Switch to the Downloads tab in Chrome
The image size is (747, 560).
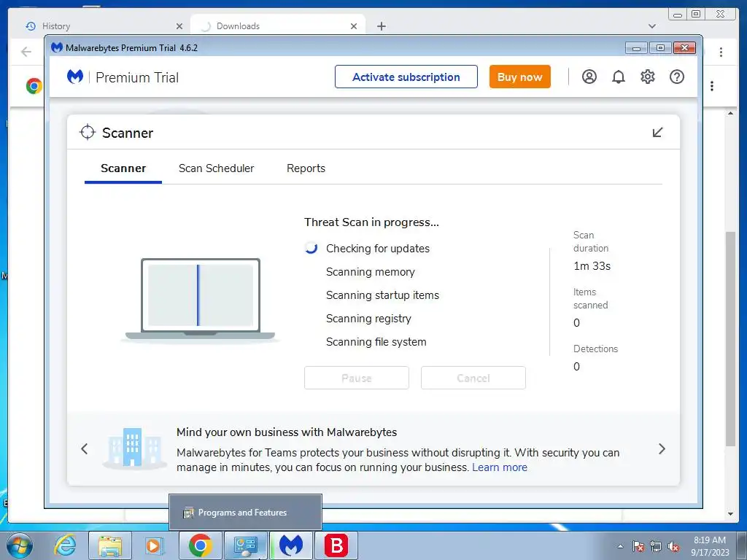coord(278,26)
